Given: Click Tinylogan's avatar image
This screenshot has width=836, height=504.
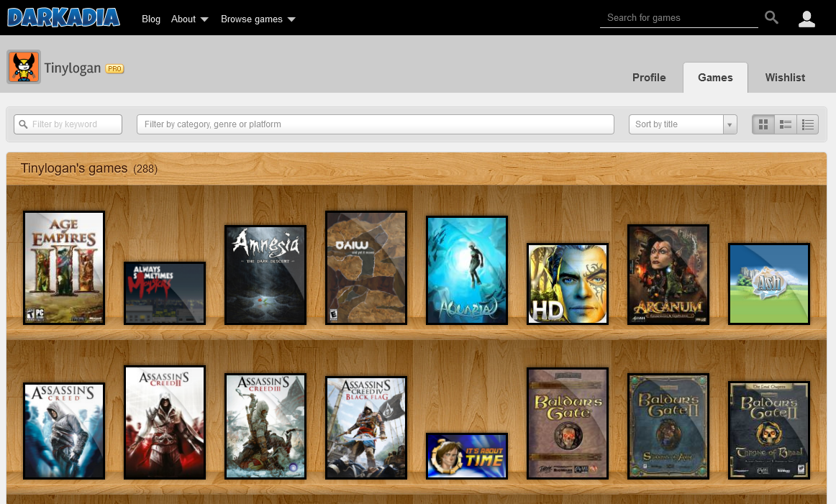Looking at the screenshot, I should 24,68.
